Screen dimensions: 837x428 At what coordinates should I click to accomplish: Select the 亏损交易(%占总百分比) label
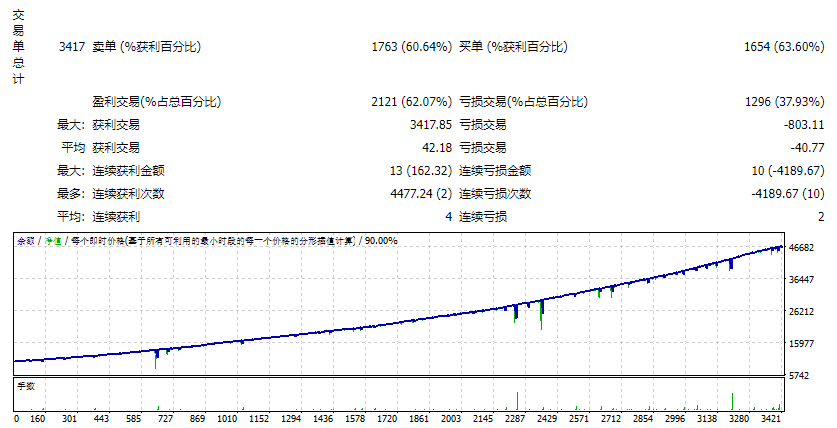pos(523,101)
